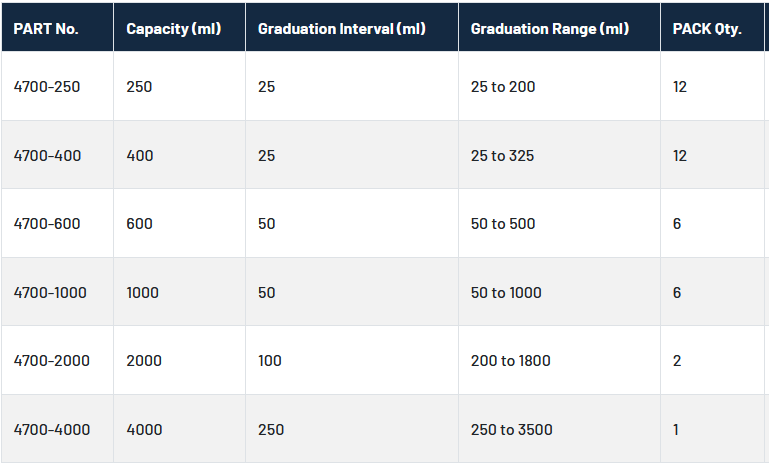Click the PART No. column header

pyautogui.click(x=46, y=28)
